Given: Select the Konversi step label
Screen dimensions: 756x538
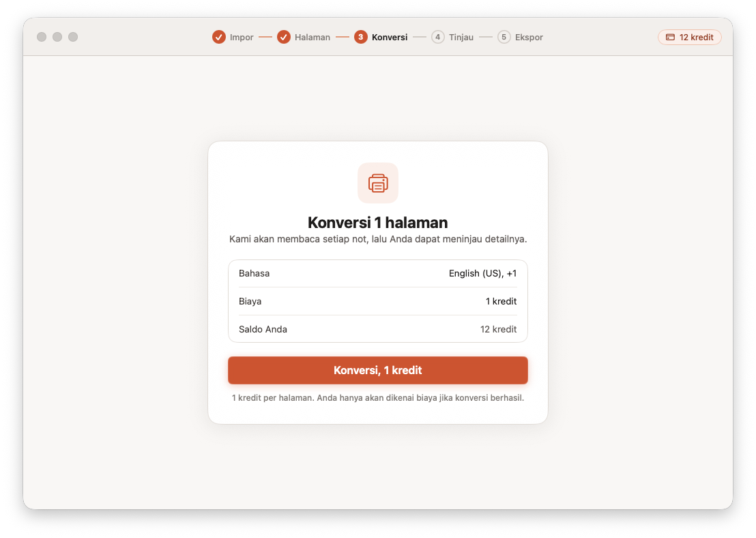Looking at the screenshot, I should (390, 37).
